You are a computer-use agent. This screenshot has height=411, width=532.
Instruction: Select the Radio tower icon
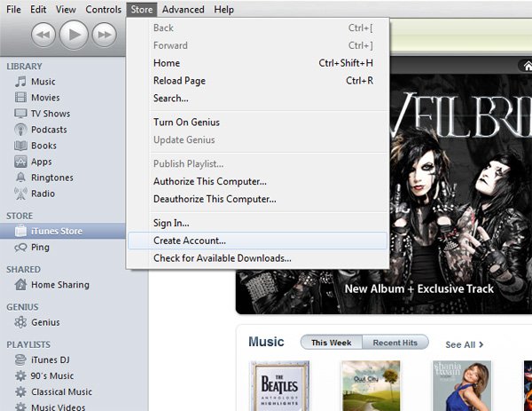coord(20,194)
